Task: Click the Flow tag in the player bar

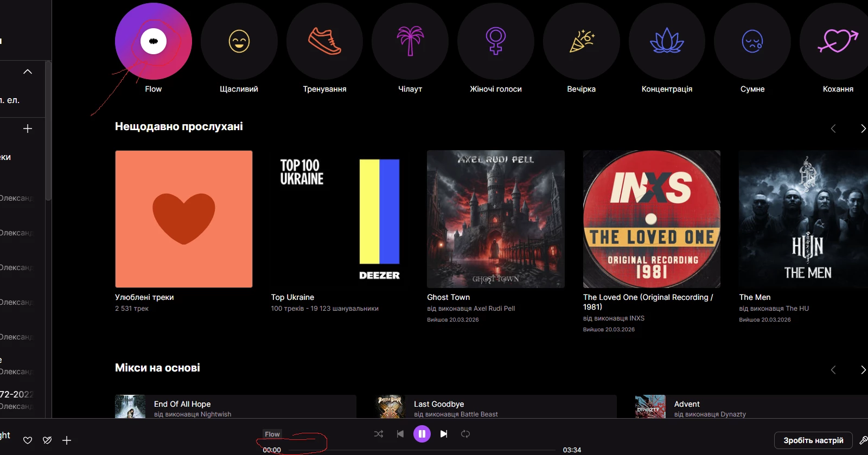Action: 272,434
